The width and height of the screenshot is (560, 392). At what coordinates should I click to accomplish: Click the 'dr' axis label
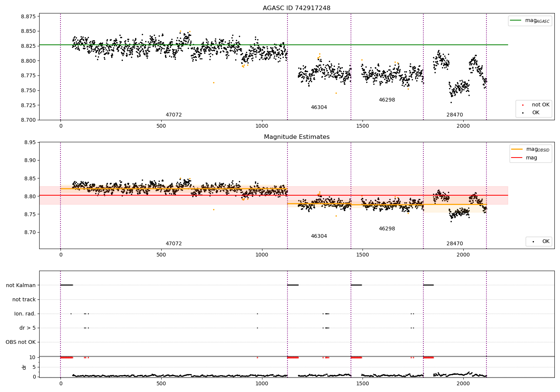[24, 367]
